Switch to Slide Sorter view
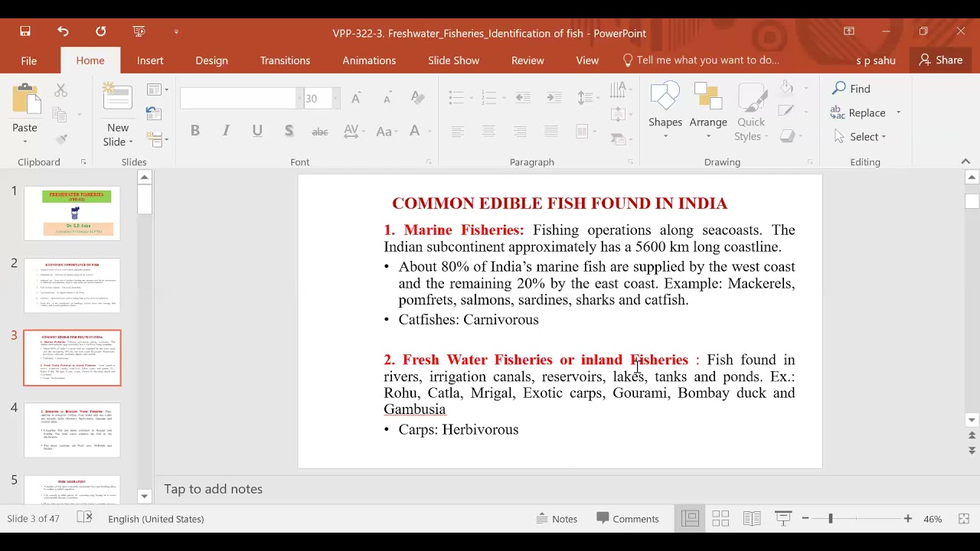980x551 pixels. [x=720, y=518]
